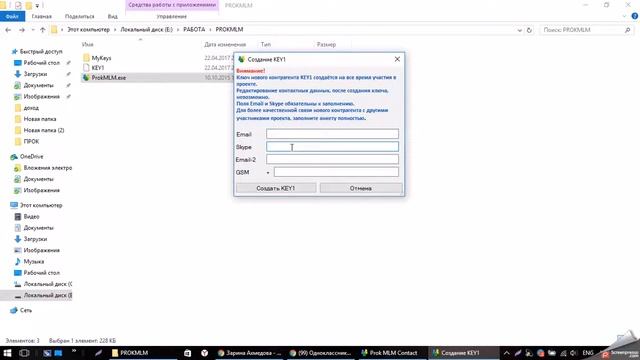Open Загрузки under Быстрый доступ

coord(35,74)
